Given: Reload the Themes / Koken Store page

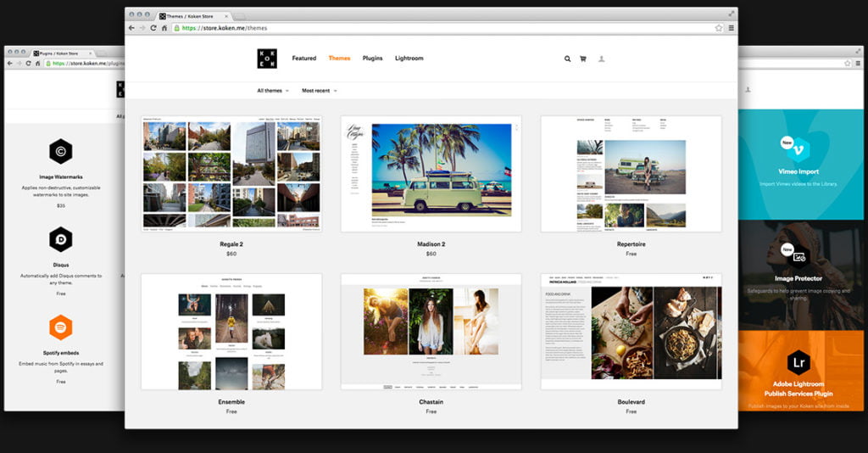Looking at the screenshot, I should pyautogui.click(x=153, y=28).
